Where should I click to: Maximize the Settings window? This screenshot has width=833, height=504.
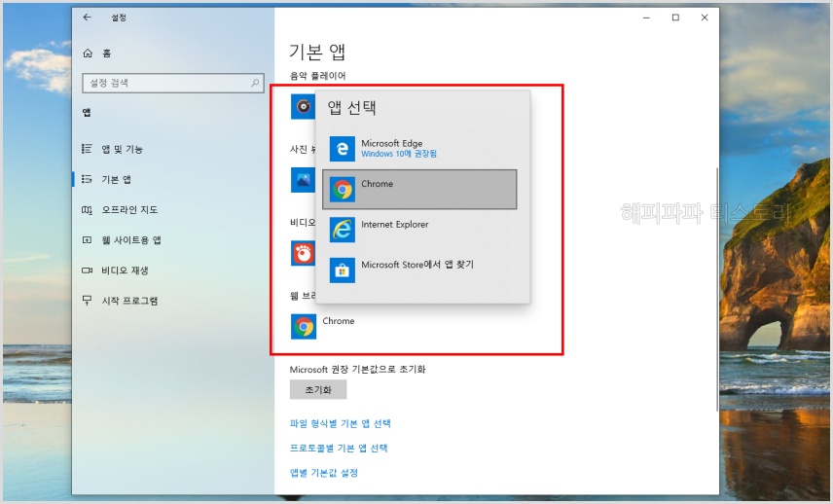tap(675, 18)
